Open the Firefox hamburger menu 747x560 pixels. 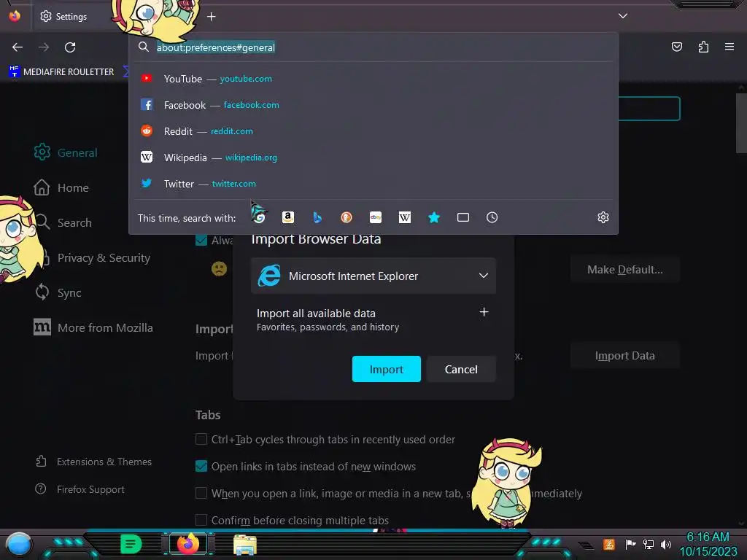[x=729, y=47]
